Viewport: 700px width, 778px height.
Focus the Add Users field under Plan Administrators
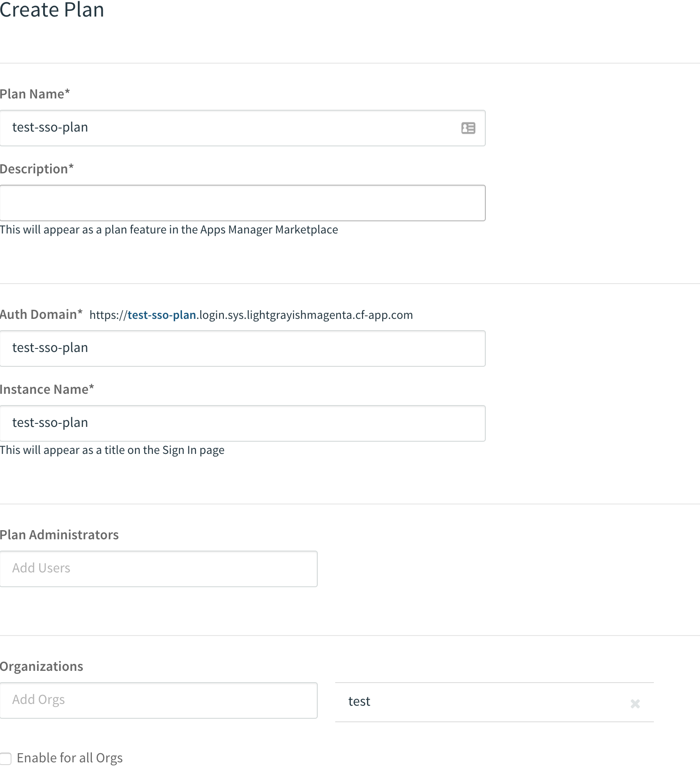158,568
